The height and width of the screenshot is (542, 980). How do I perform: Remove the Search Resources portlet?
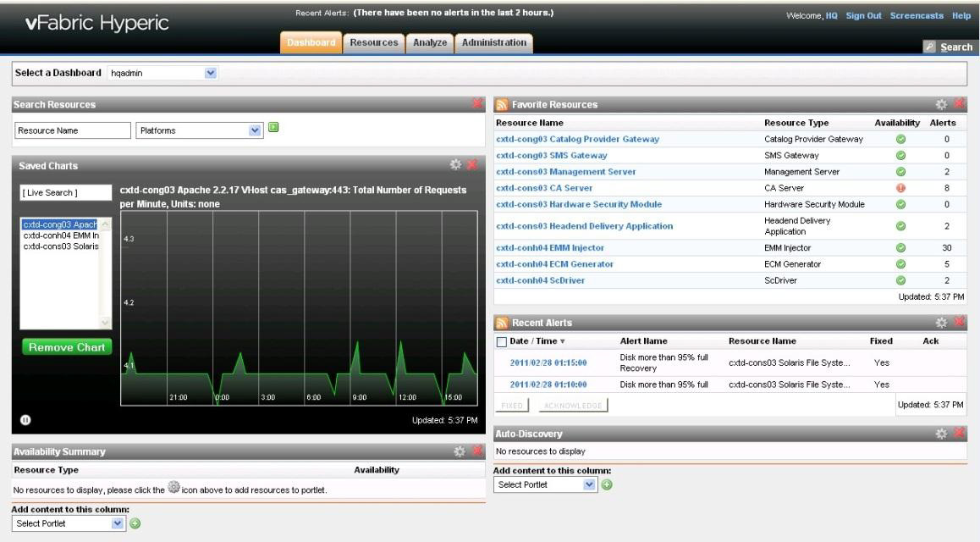click(477, 104)
